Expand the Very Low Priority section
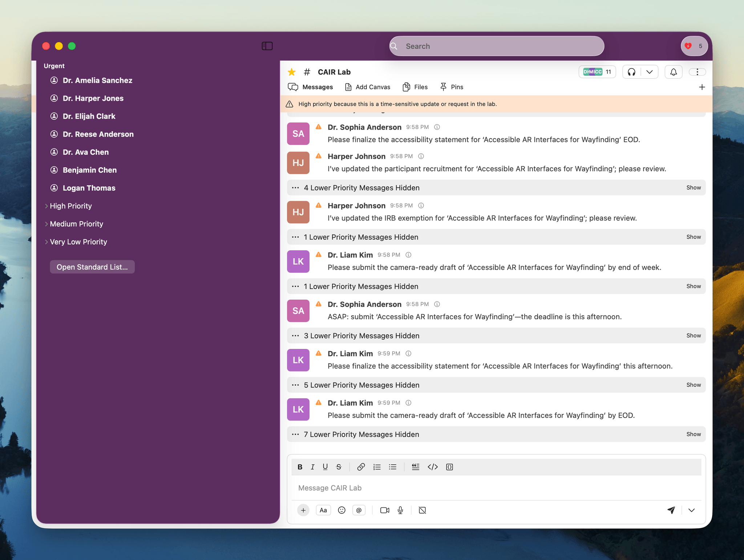The height and width of the screenshot is (560, 744). coord(78,242)
